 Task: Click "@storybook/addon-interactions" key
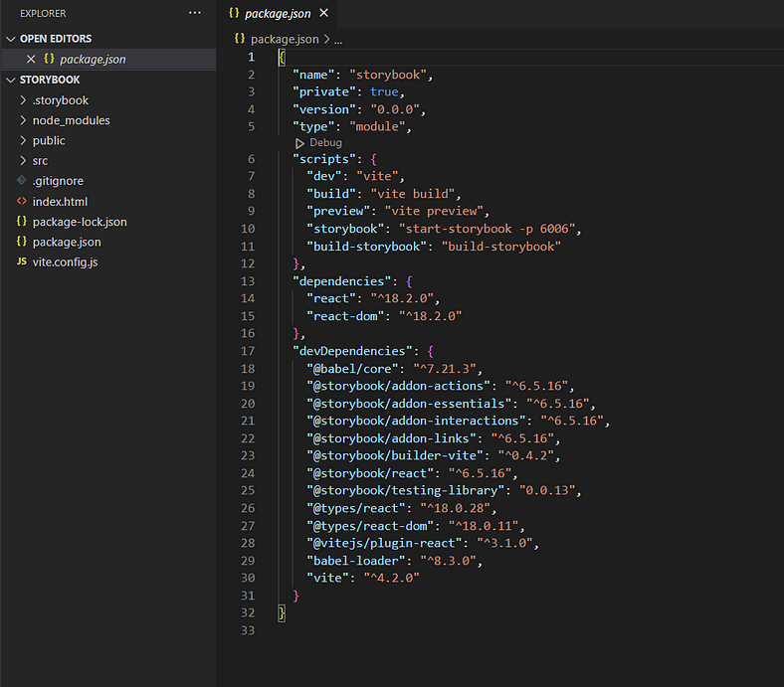click(x=416, y=421)
